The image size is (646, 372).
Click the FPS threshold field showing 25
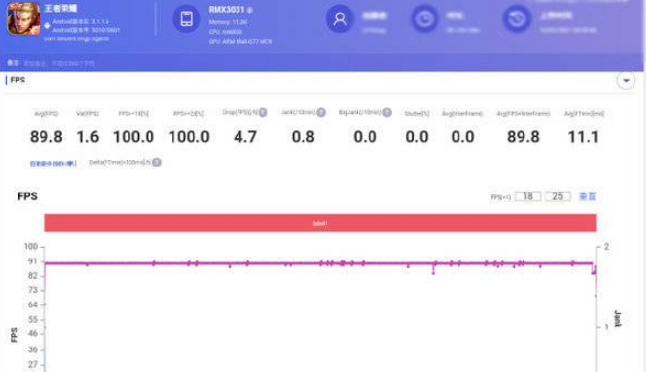[557, 197]
